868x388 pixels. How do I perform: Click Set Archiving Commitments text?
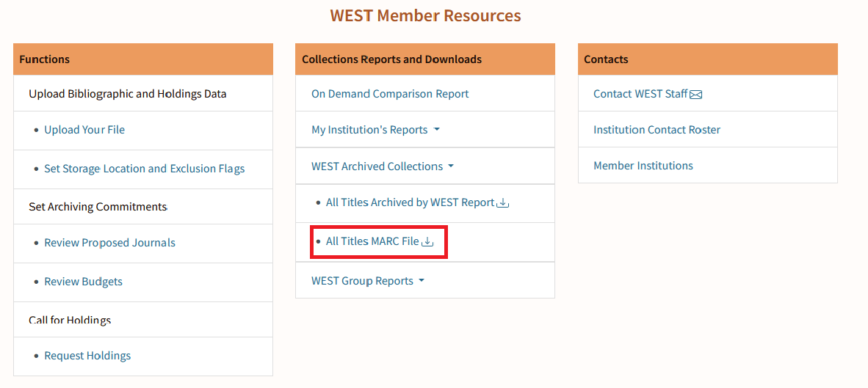click(98, 207)
